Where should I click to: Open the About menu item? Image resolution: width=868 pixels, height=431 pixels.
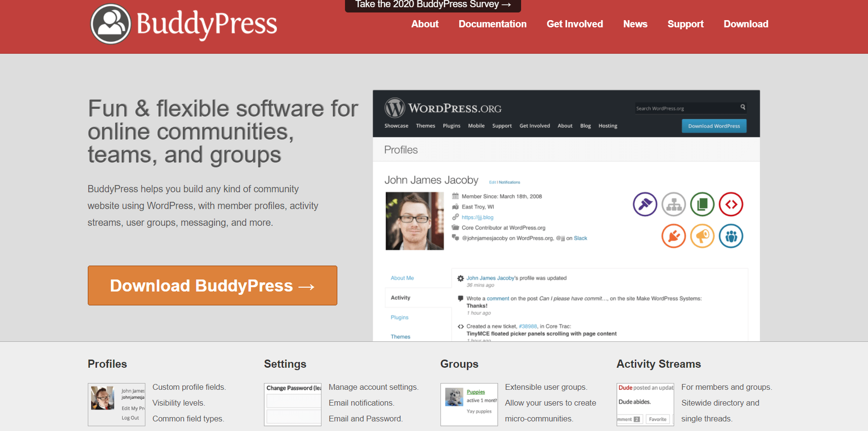click(425, 24)
